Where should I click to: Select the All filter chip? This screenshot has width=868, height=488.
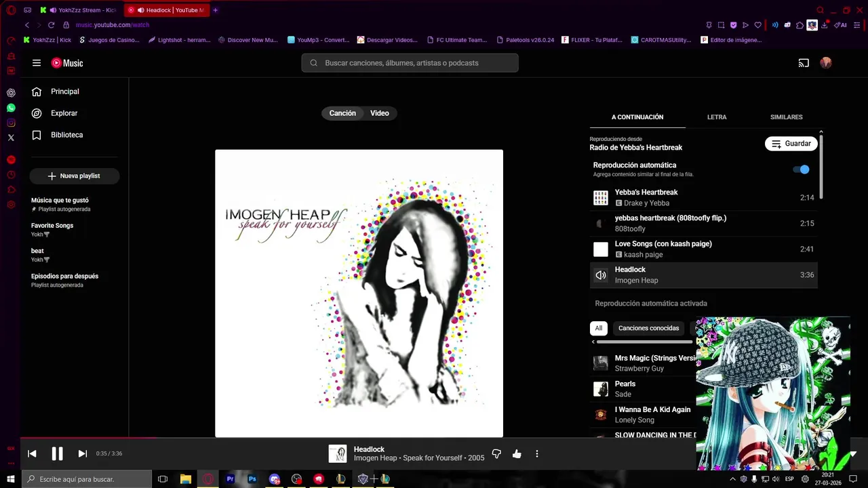pos(598,328)
